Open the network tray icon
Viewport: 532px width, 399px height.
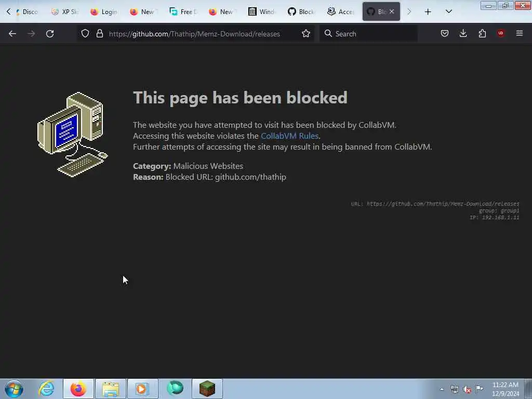point(455,389)
